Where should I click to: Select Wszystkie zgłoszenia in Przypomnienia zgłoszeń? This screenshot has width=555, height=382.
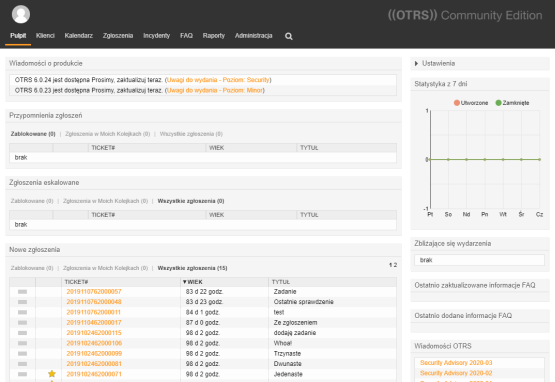point(191,134)
